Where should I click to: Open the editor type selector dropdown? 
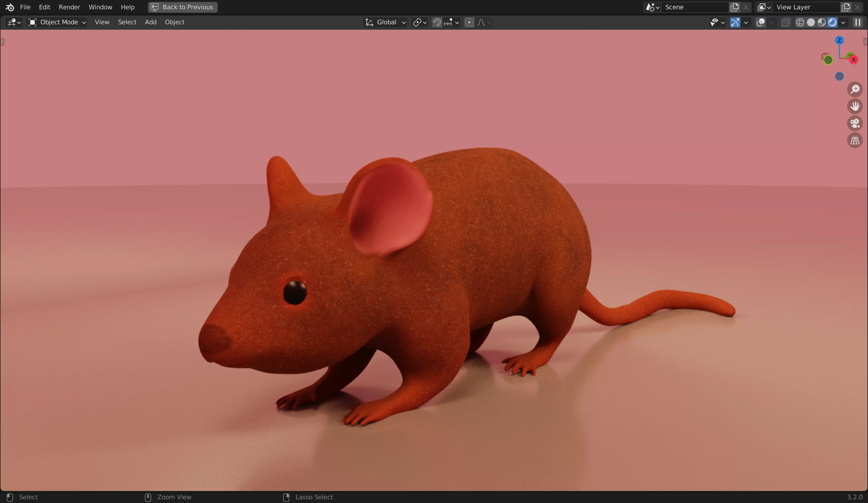tap(14, 22)
